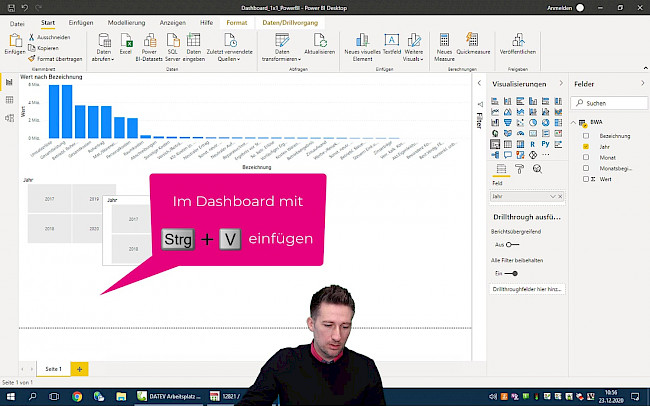Open the Format paint roller tab icon
Viewport: 650px width, 406px height.
pyautogui.click(x=519, y=171)
